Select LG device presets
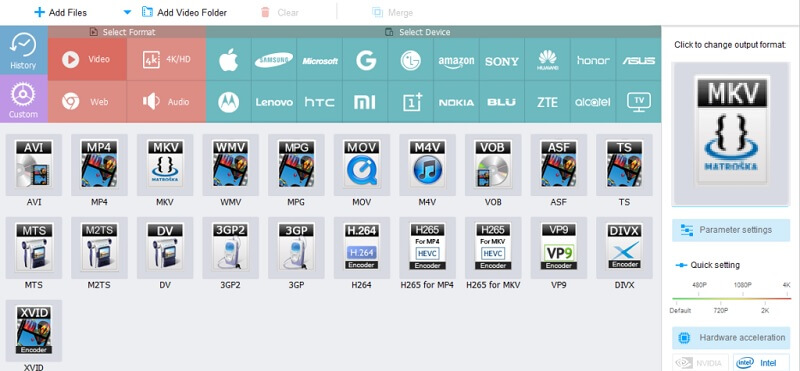The width and height of the screenshot is (800, 371). click(x=411, y=60)
